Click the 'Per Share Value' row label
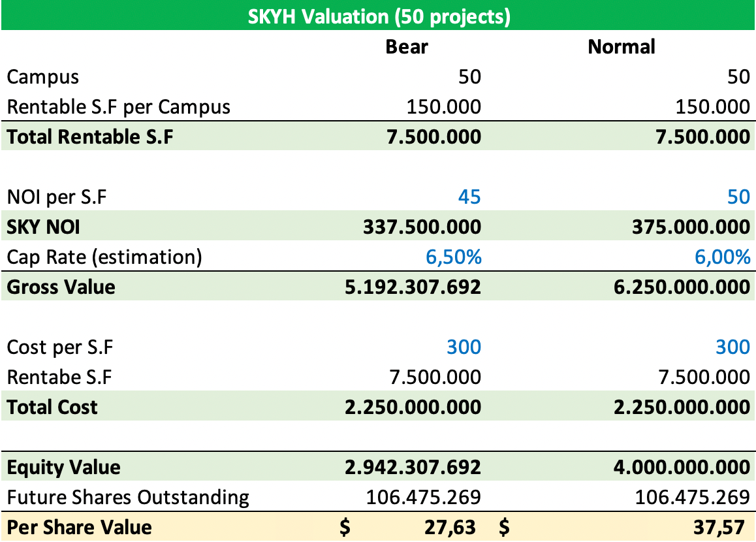This screenshot has height=542, width=756. (79, 527)
